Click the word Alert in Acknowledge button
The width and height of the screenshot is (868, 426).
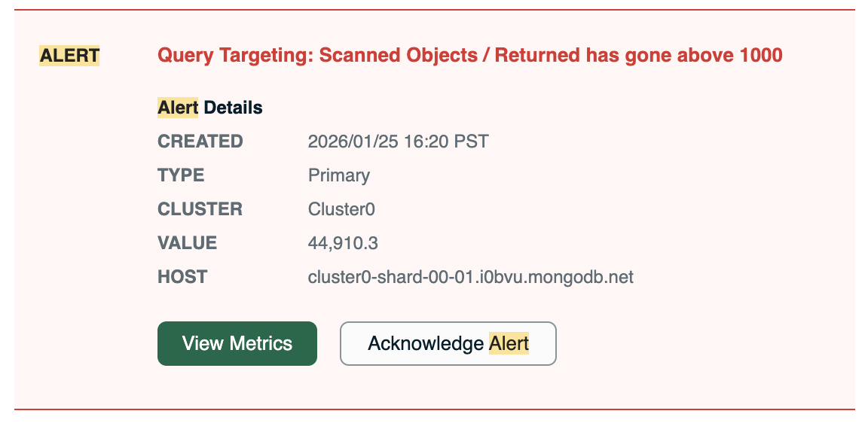[x=509, y=343]
